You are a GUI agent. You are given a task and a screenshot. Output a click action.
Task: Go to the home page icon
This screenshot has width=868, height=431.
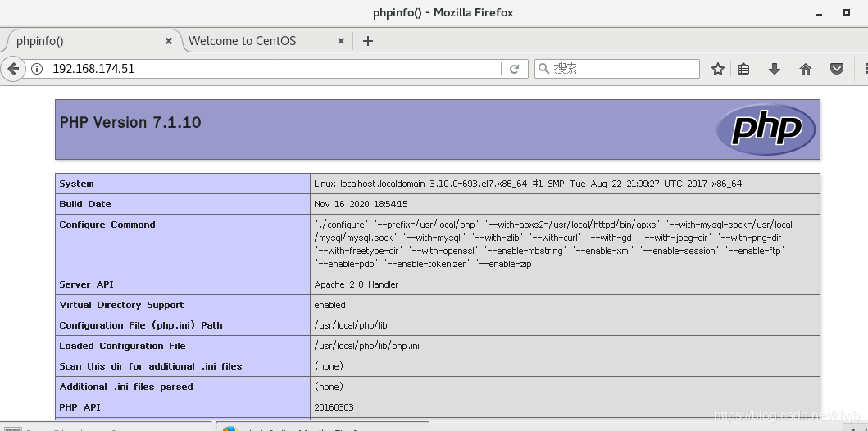click(x=806, y=69)
